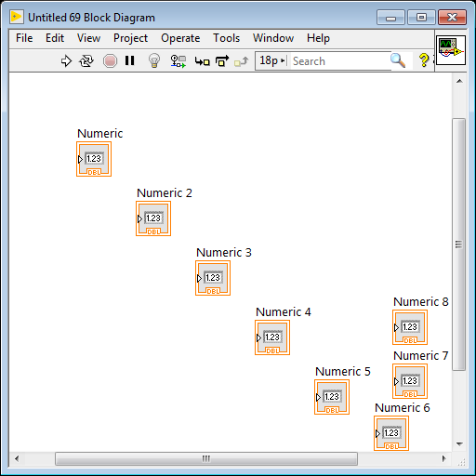Viewport: 476px width, 476px height.
Task: Select the Numeric 3 terminal
Action: click(x=213, y=278)
